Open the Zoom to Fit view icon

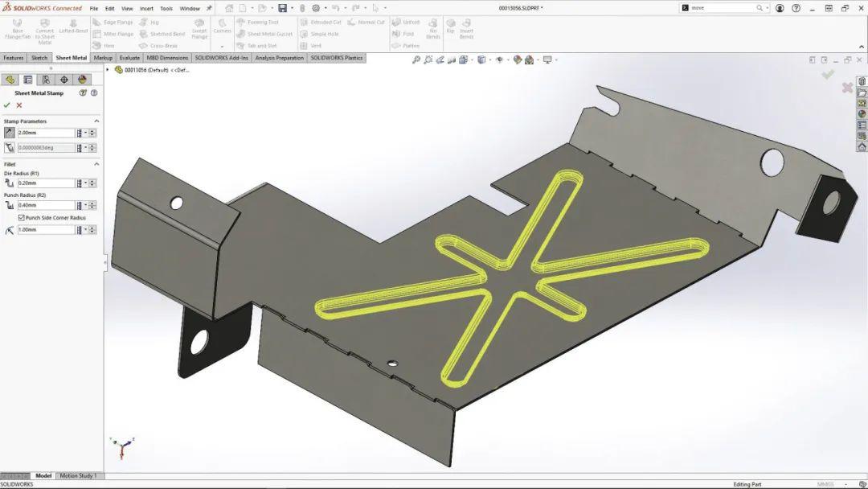(x=416, y=59)
